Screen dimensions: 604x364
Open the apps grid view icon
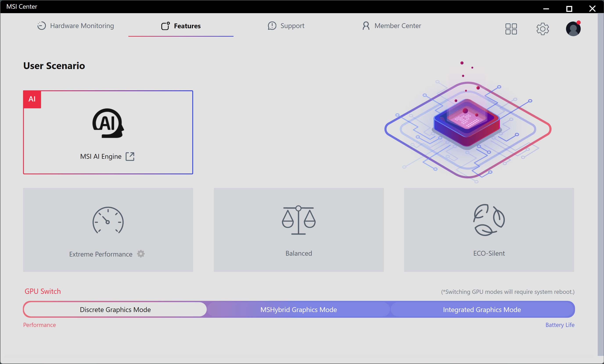(x=511, y=29)
